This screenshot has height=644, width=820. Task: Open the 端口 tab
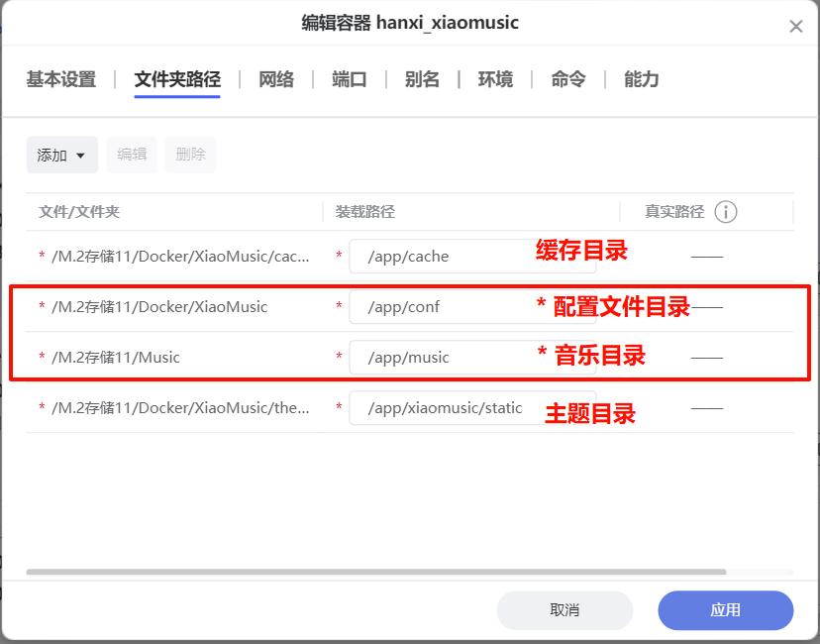(x=350, y=79)
